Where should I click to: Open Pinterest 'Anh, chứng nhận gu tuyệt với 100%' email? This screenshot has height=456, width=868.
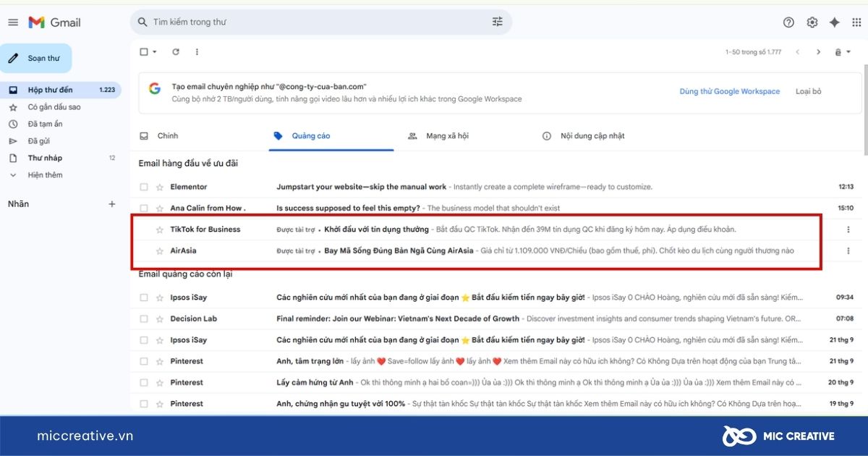click(x=498, y=404)
